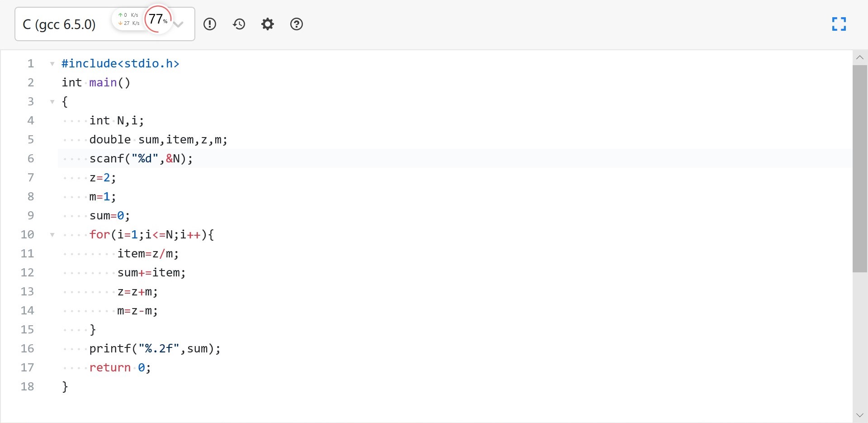
Task: Click the item=z/m statement
Action: pyautogui.click(x=148, y=253)
